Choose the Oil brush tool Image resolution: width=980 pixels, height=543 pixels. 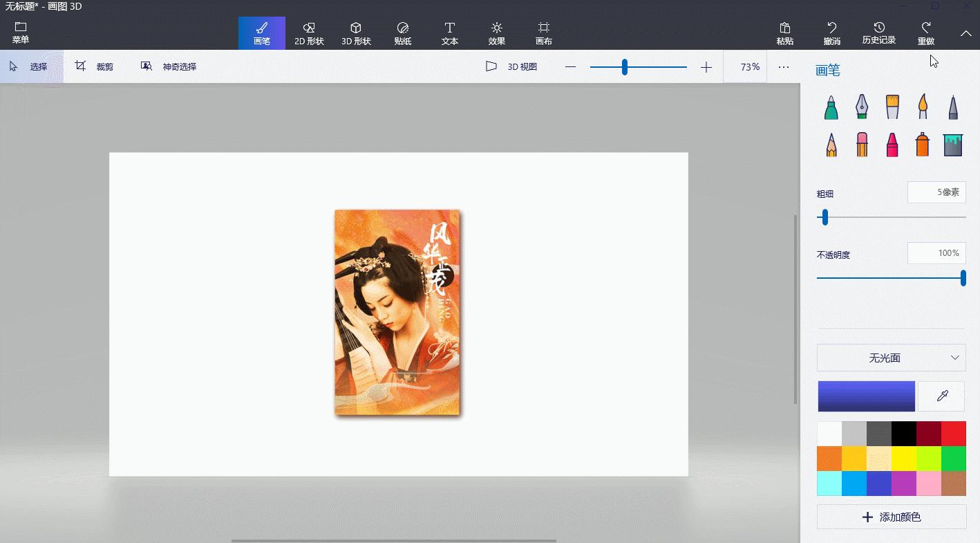[x=892, y=107]
